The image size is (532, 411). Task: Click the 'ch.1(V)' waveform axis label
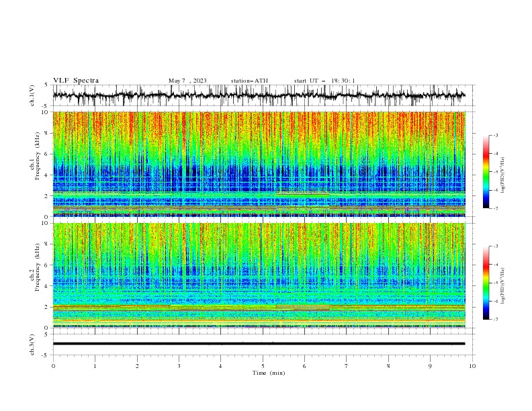pos(32,95)
